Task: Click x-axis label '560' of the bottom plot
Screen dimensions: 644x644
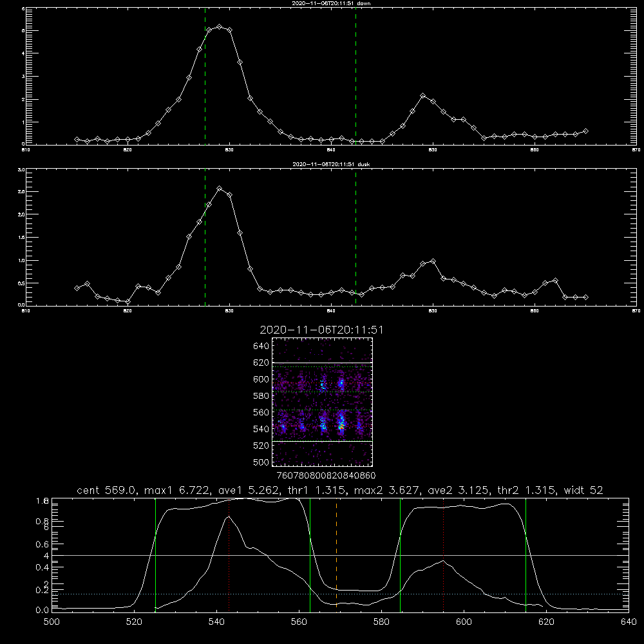Action: click(x=299, y=622)
